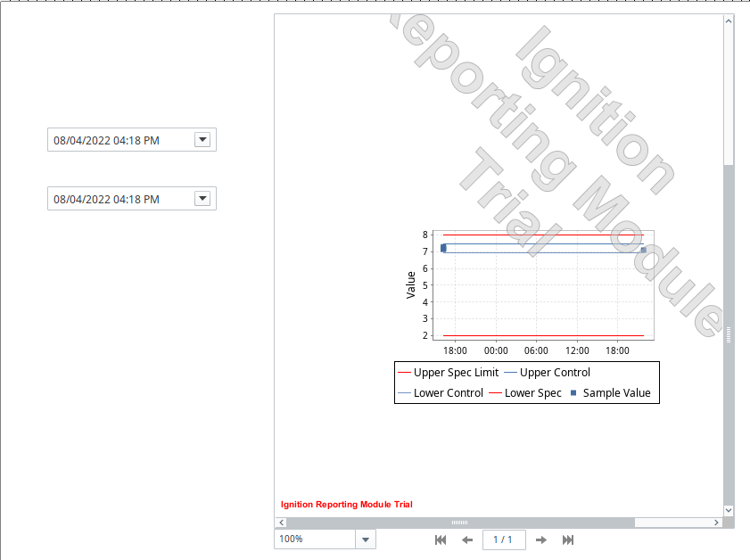The image size is (750, 560).
Task: Select the 100% zoom value
Action: 290,539
